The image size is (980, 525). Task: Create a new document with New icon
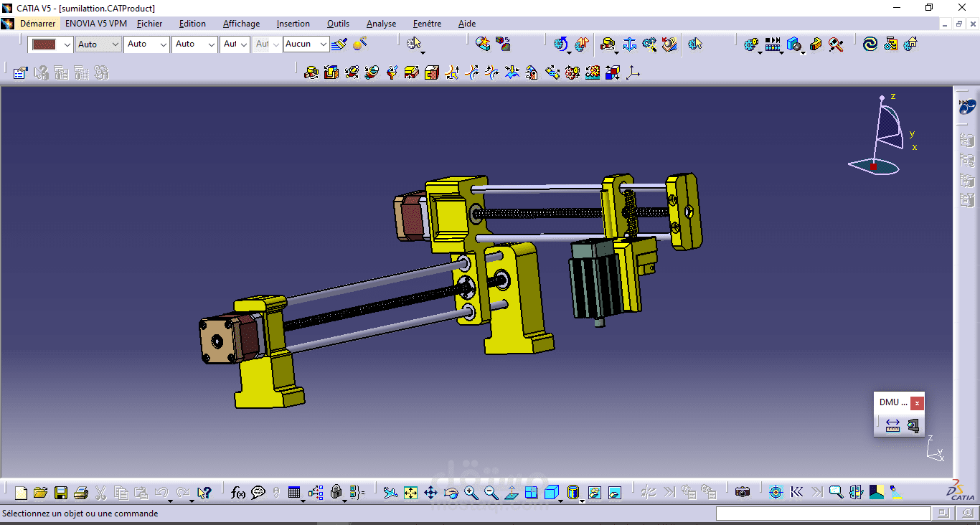[x=21, y=493]
